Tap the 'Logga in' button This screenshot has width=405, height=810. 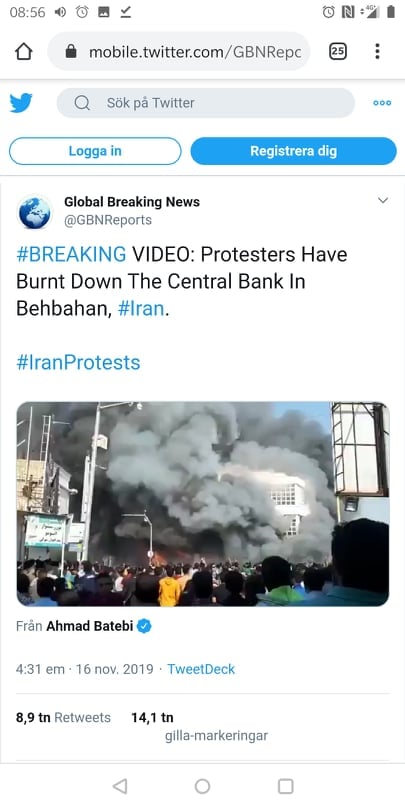coord(95,151)
